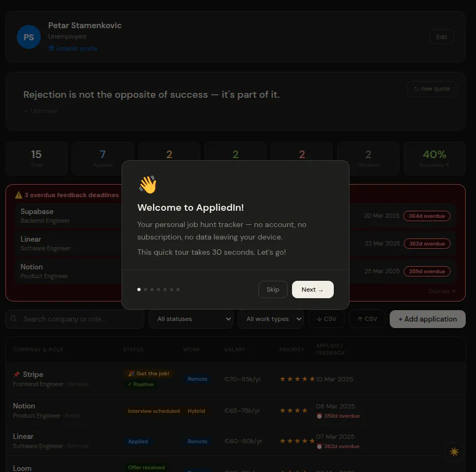This screenshot has height=472, width=476.
Task: Click the alarm clock icon in Linear row
Action: tap(319, 446)
